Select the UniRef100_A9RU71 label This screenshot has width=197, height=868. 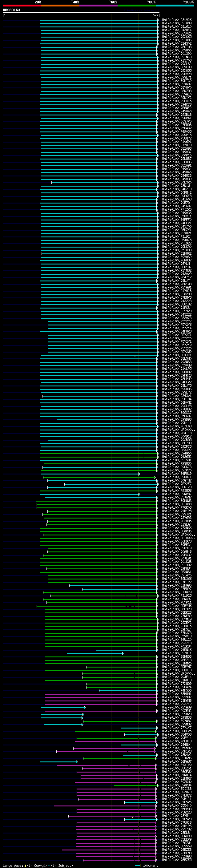[x=177, y=477]
